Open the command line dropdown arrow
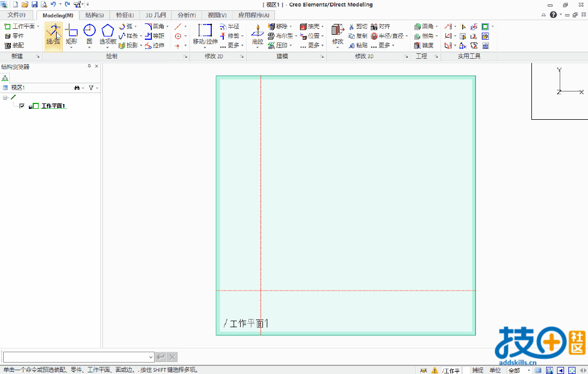 (151, 357)
